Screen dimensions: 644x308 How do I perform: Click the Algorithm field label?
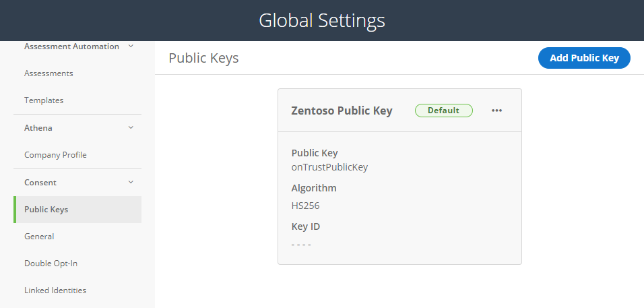point(314,188)
